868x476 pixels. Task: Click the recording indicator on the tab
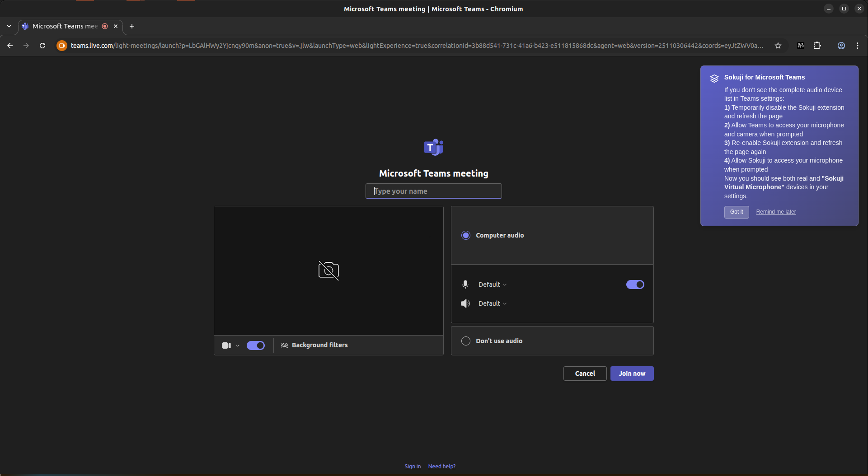[105, 26]
